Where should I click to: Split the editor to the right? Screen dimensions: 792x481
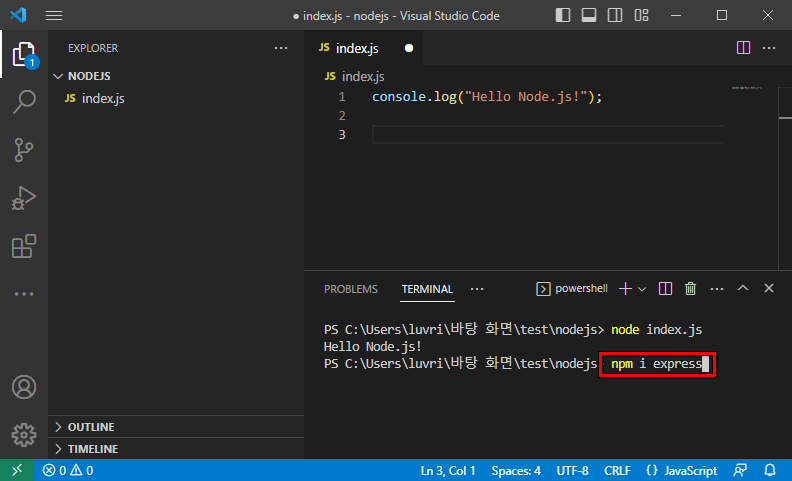[x=744, y=48]
